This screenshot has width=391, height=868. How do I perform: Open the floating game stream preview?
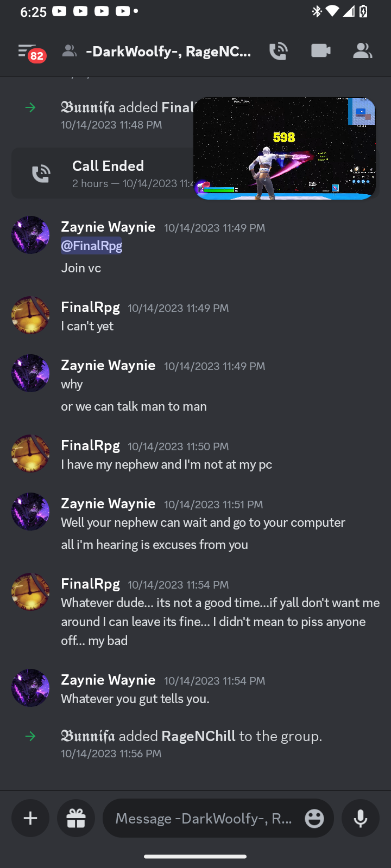[284, 148]
